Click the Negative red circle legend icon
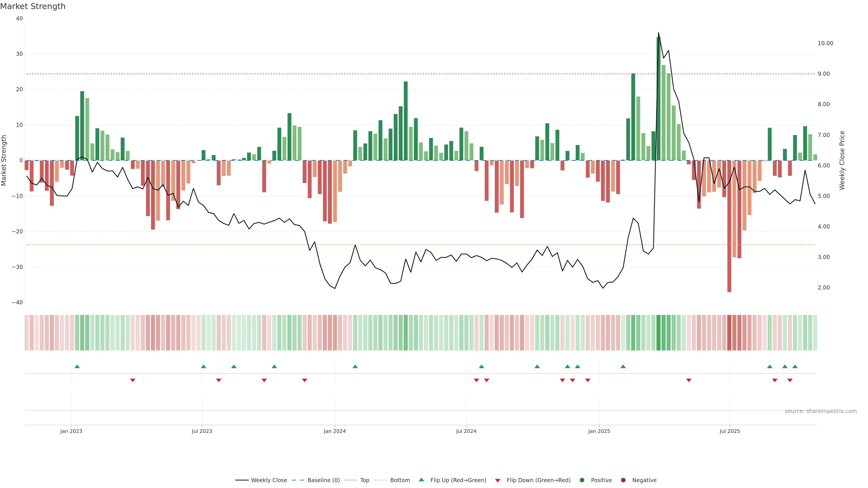 coord(623,480)
